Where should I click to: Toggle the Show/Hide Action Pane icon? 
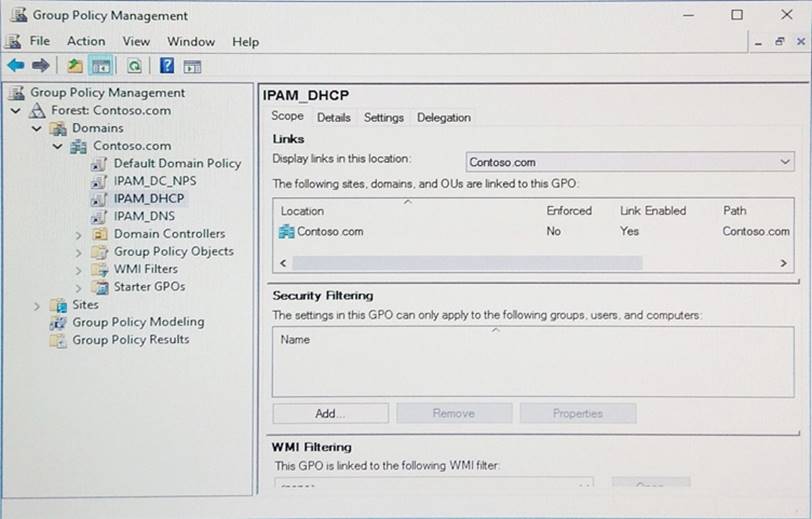192,66
